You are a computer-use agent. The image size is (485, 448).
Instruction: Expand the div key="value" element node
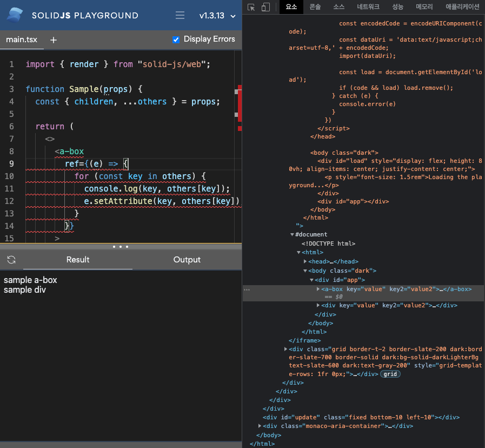click(318, 305)
